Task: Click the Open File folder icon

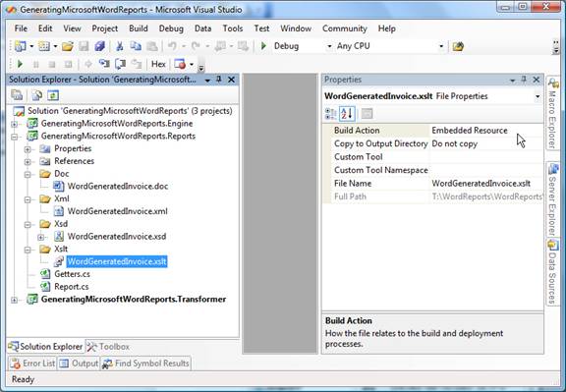Action: (68, 46)
